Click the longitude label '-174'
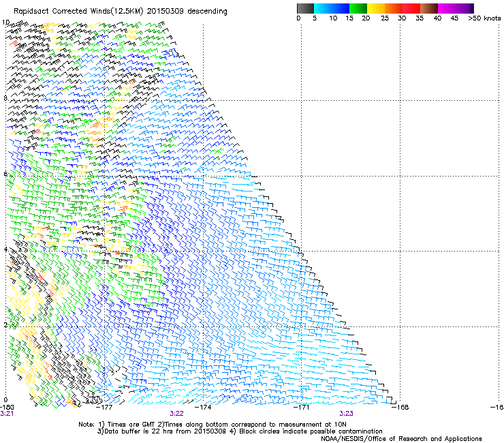 203,407
